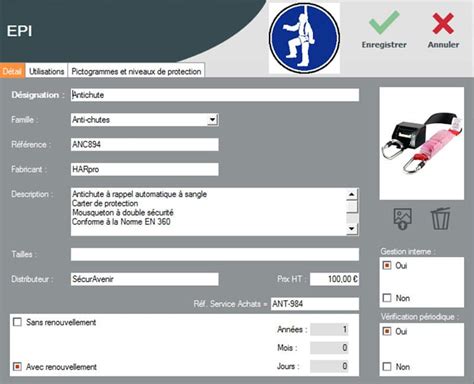
Task: Switch to the Détail tab
Action: [x=12, y=71]
